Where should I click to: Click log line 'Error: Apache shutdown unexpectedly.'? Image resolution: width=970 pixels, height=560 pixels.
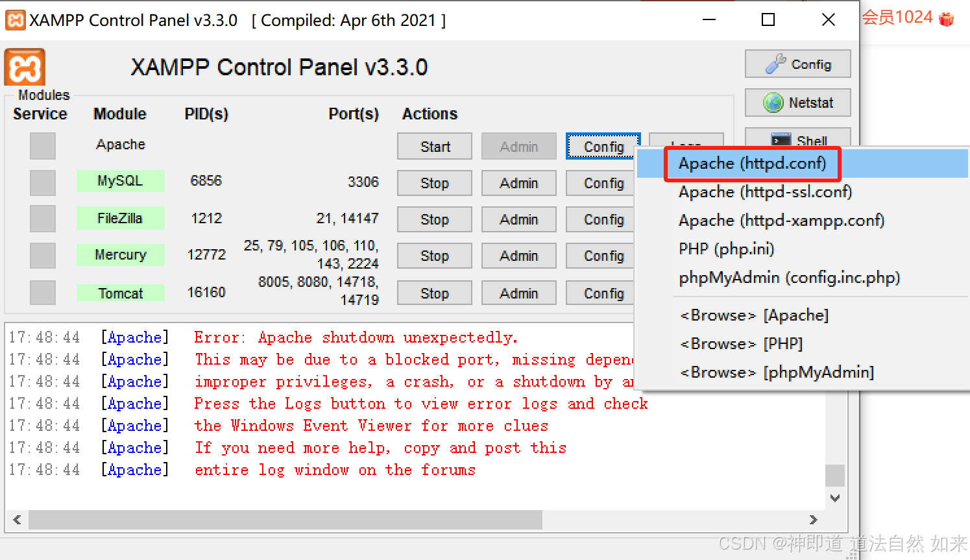(x=356, y=337)
